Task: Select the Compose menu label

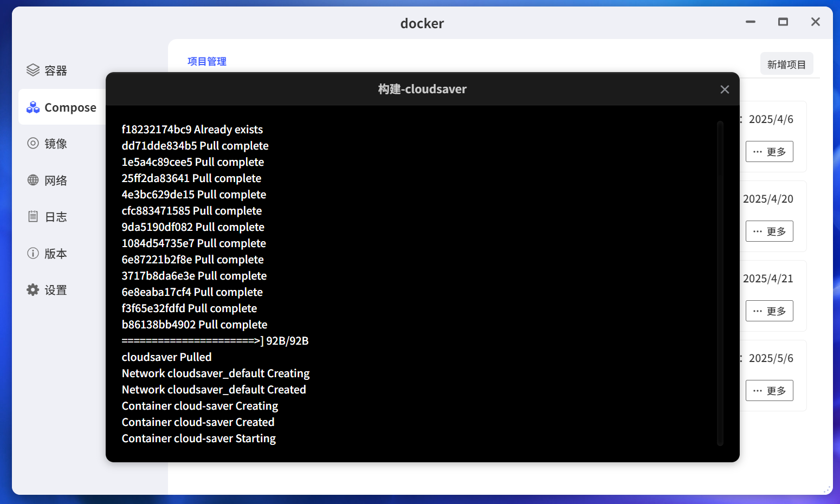Action: pyautogui.click(x=70, y=107)
